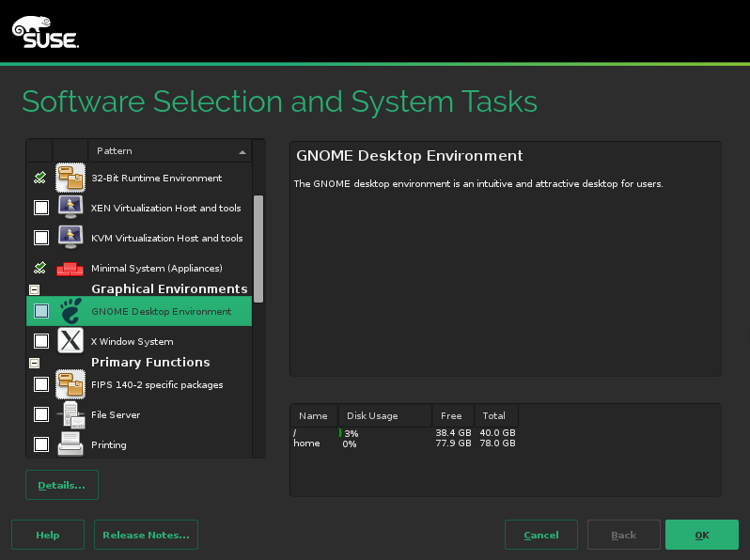Click the 78.0 GB total value
The width and height of the screenshot is (750, 560).
click(x=497, y=443)
